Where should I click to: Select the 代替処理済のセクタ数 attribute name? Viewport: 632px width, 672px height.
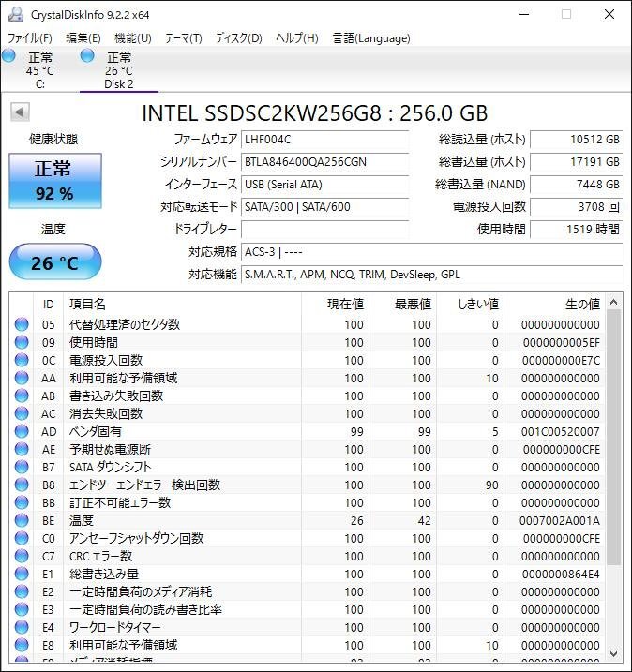[125, 324]
